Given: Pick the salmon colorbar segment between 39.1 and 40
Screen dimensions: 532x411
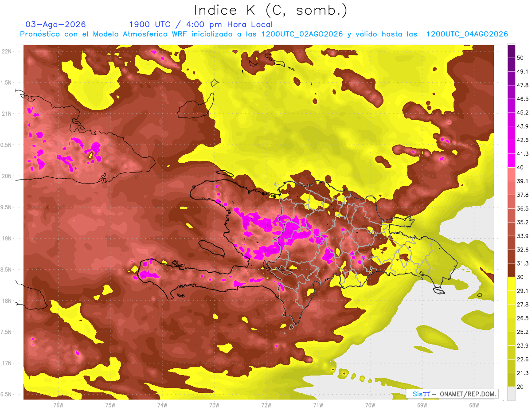Looking at the screenshot, I should (x=511, y=174).
